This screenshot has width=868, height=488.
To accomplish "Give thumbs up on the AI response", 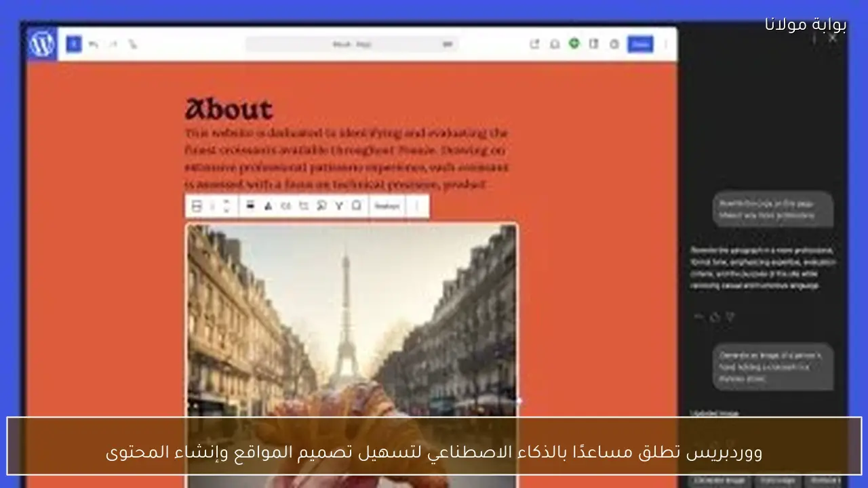I will [715, 316].
